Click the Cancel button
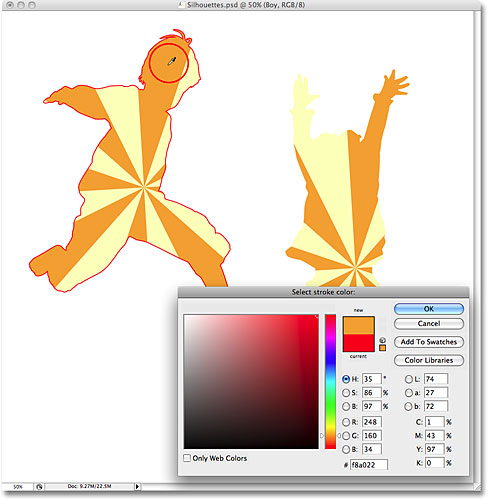The image size is (488, 500). [429, 324]
